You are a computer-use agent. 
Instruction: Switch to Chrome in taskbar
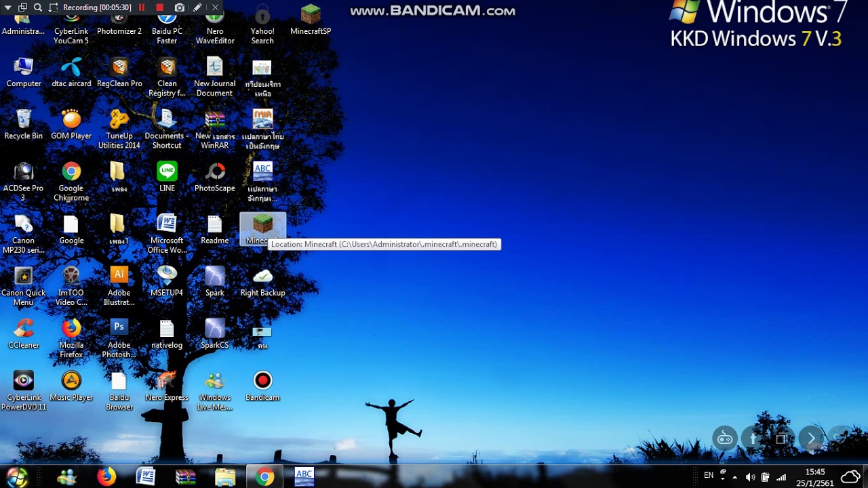tap(264, 477)
